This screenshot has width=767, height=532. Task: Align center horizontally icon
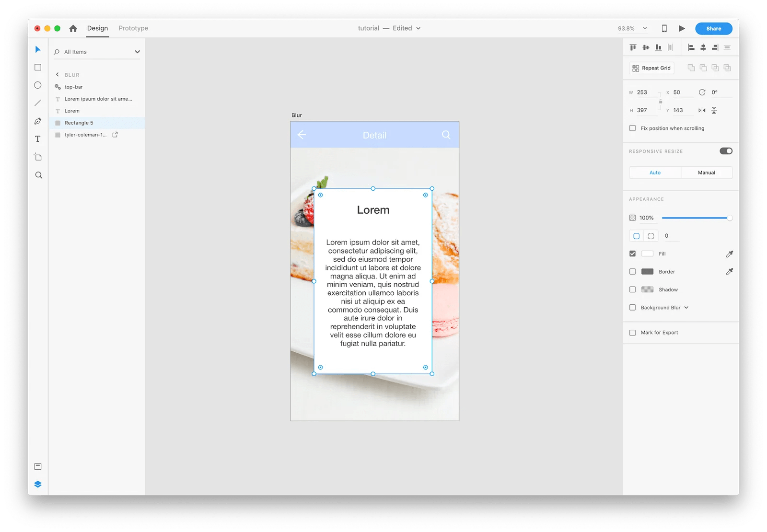(703, 47)
